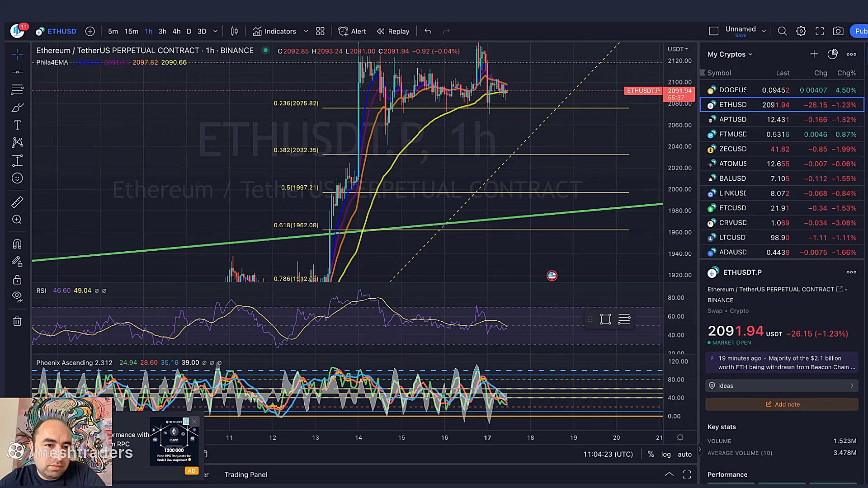Open time axis settings gear
The height and width of the screenshot is (488, 868).
tap(680, 437)
